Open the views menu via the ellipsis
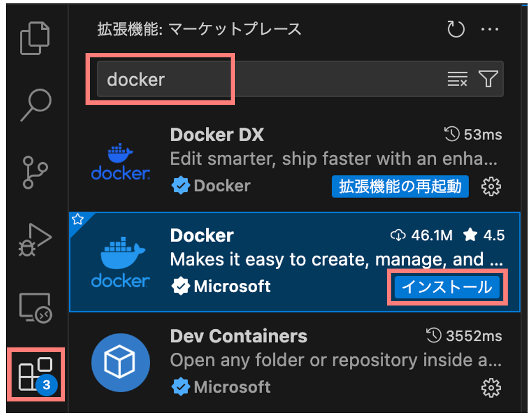The width and height of the screenshot is (532, 418). (x=490, y=29)
